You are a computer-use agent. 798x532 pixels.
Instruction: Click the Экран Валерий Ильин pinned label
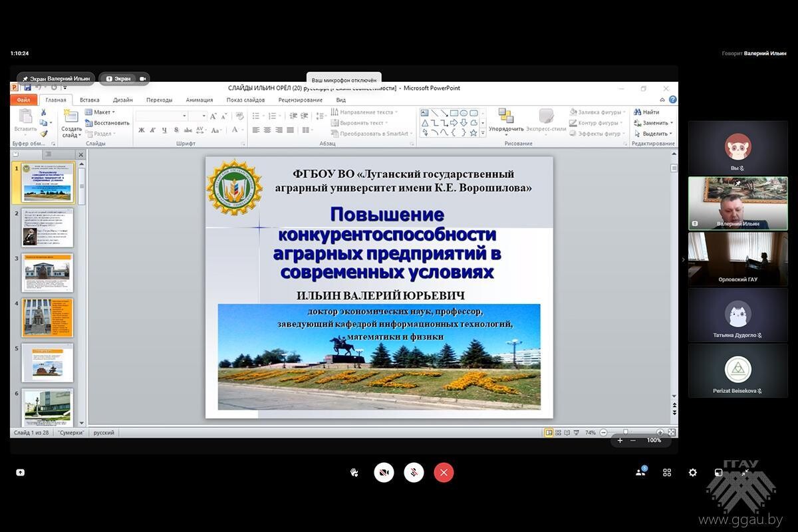(x=56, y=78)
